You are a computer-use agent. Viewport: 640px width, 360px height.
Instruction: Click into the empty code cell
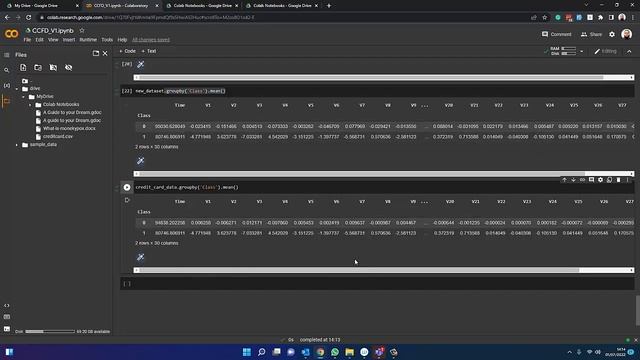(x=384, y=284)
